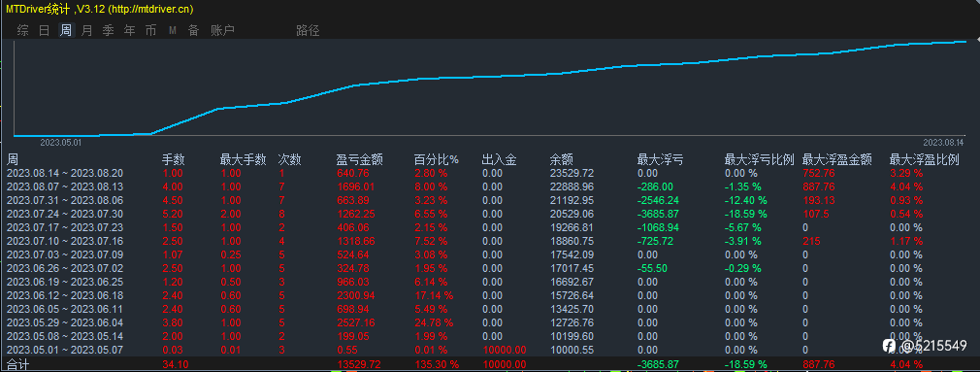Click the 合计 total row label
Image resolution: width=980 pixels, height=372 pixels.
click(17, 364)
